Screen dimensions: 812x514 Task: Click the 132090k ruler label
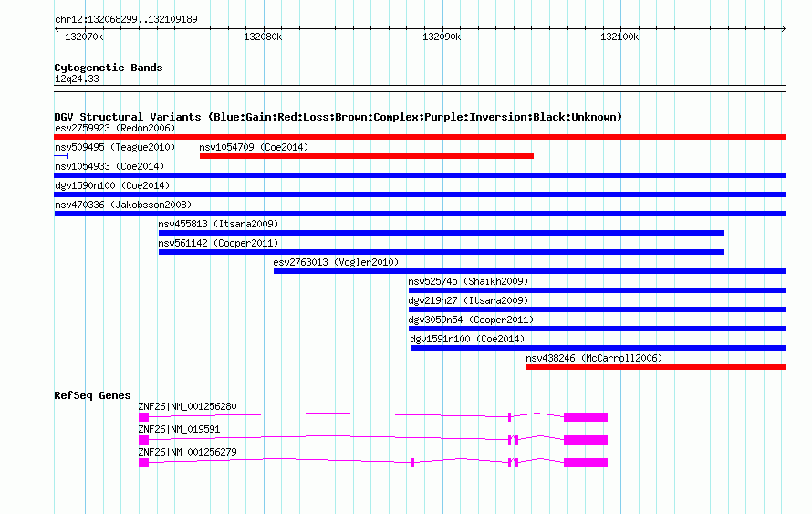pyautogui.click(x=442, y=37)
